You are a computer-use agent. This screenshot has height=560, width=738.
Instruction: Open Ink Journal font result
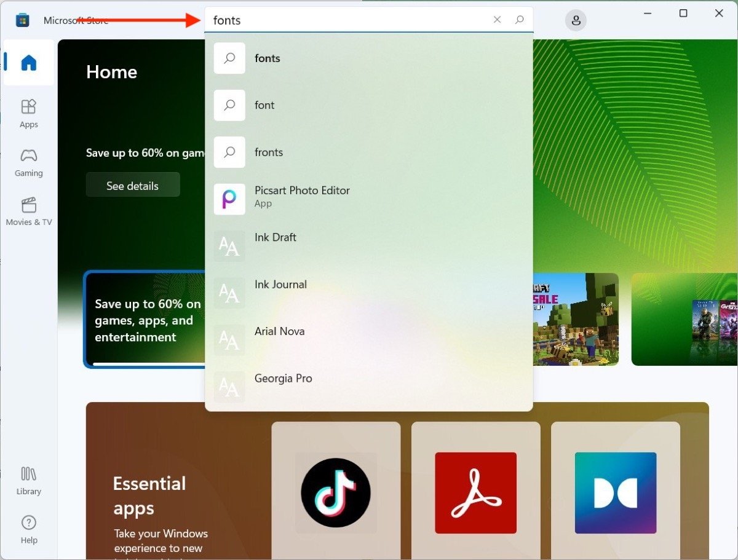[x=368, y=293]
